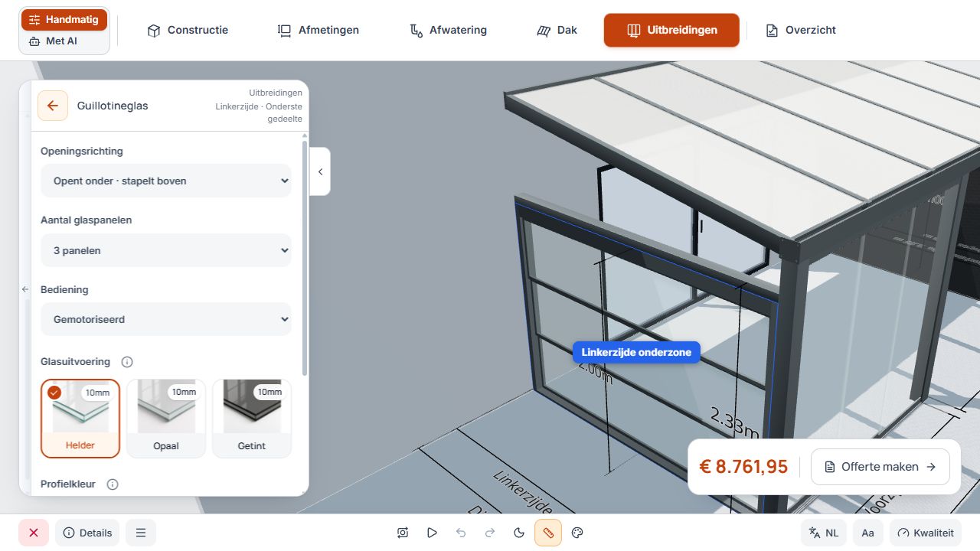This screenshot has height=551, width=980.
Task: Choose the Getint glass option
Action: click(x=252, y=419)
